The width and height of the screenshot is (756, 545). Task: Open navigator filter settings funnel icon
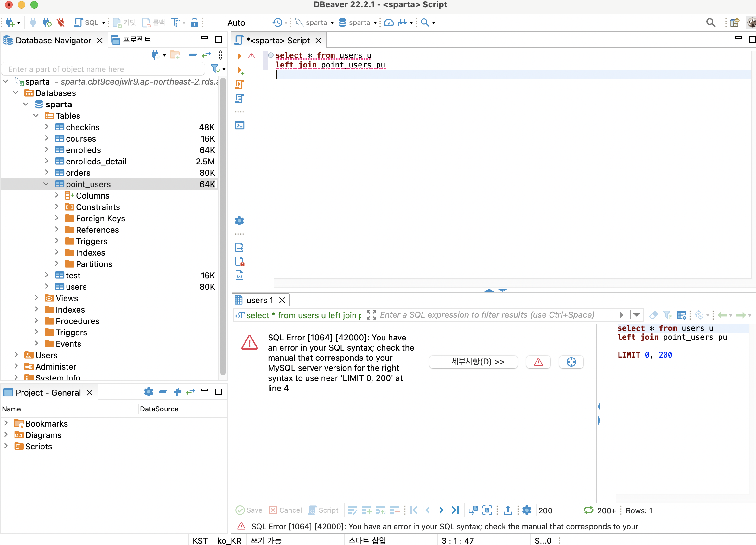215,69
